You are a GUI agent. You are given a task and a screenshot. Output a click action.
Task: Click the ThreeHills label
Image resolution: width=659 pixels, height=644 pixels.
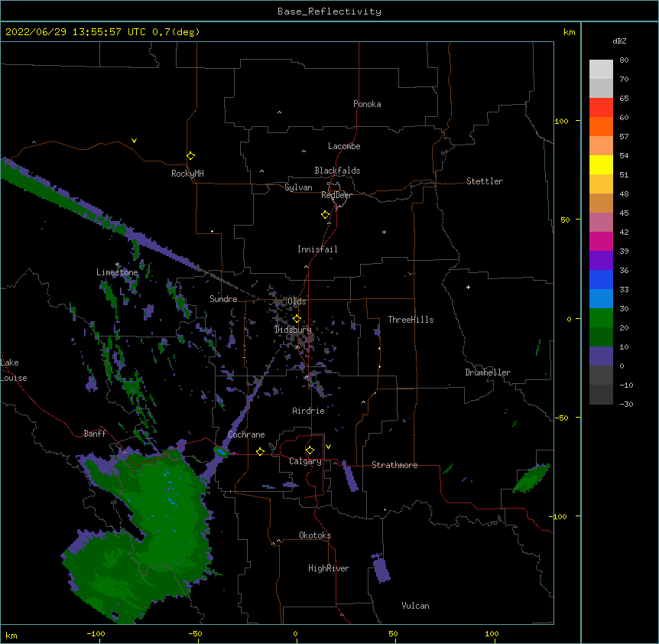click(411, 320)
